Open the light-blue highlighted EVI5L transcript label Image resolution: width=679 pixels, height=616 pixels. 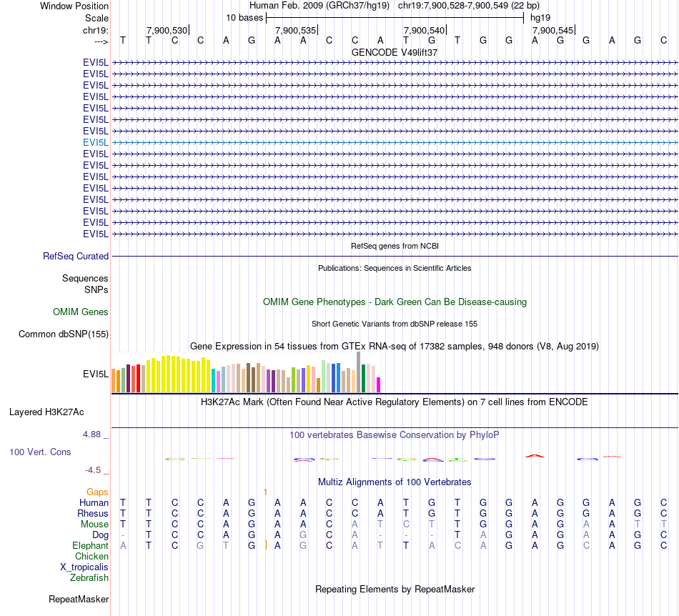[x=96, y=142]
